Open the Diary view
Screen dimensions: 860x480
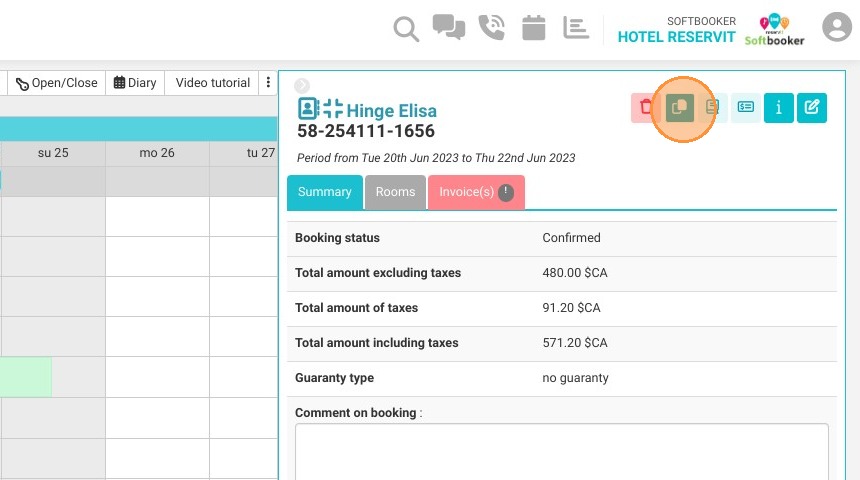click(135, 83)
